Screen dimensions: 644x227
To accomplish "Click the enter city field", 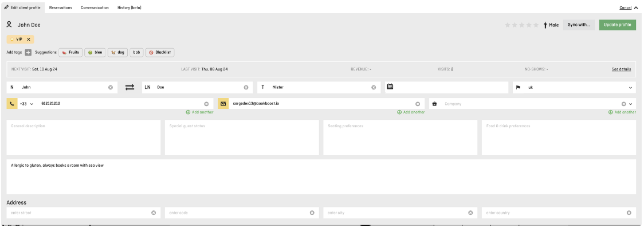I will (400, 213).
